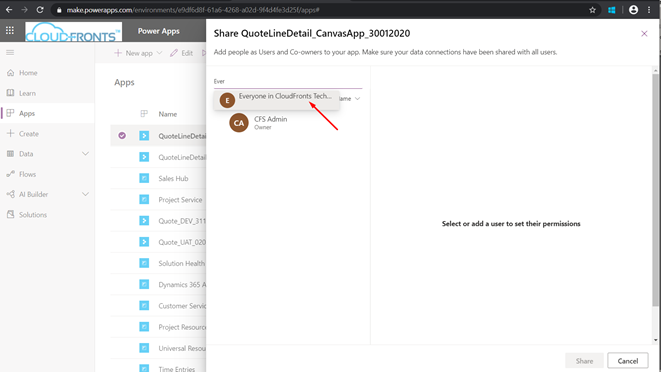
Task: Click the Customer Service app icon
Action: [x=144, y=305]
